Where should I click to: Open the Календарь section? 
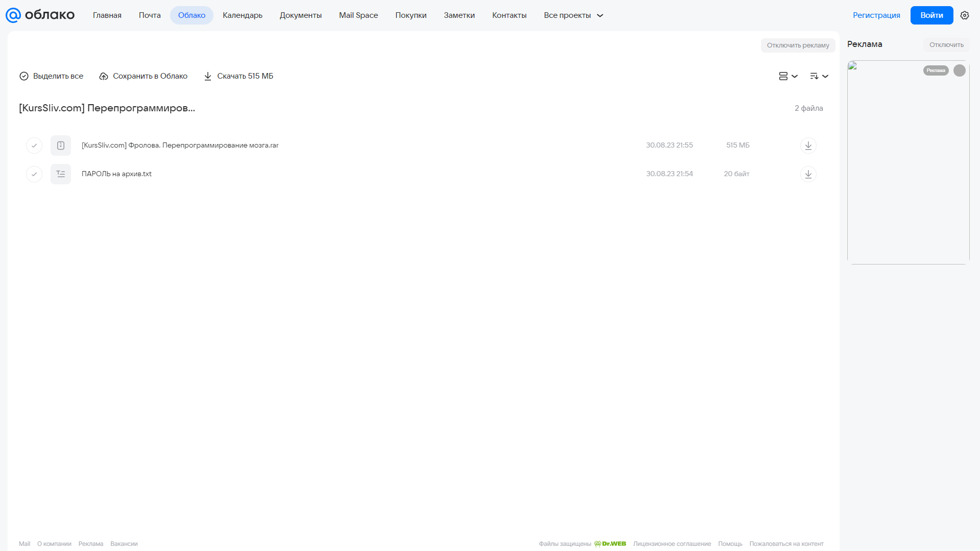[243, 15]
